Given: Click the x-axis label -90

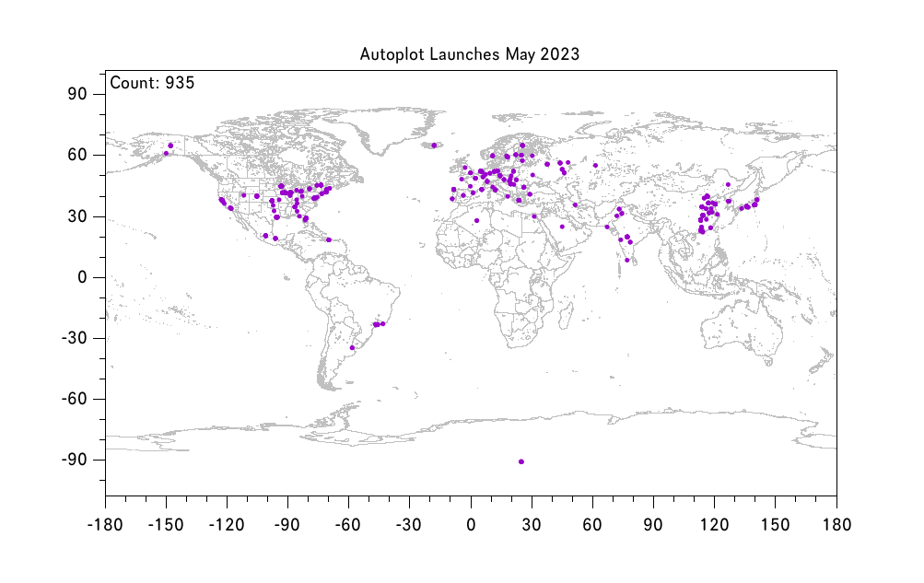Looking at the screenshot, I should click(x=287, y=525).
